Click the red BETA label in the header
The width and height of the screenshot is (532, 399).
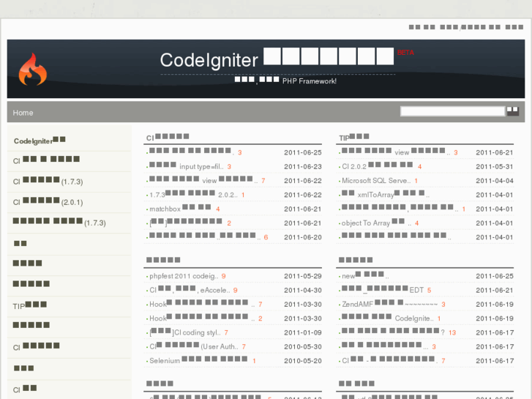(405, 53)
